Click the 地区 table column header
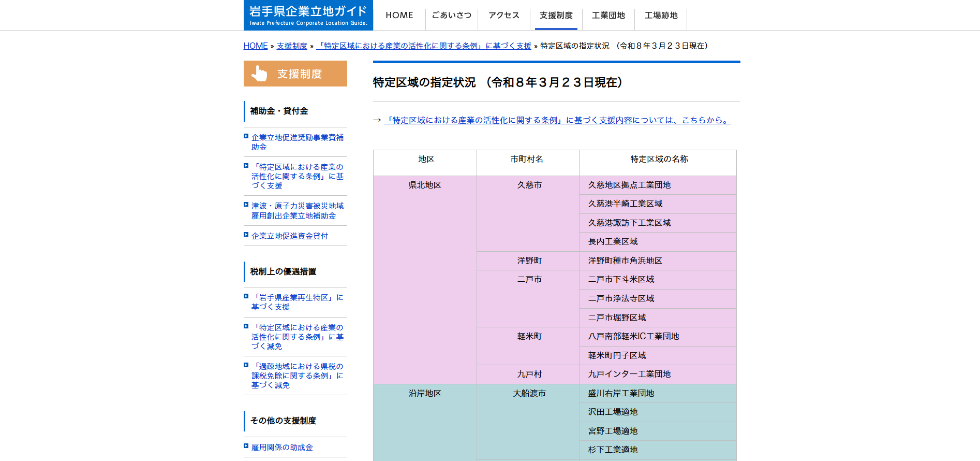Image resolution: width=980 pixels, height=461 pixels. [x=425, y=163]
